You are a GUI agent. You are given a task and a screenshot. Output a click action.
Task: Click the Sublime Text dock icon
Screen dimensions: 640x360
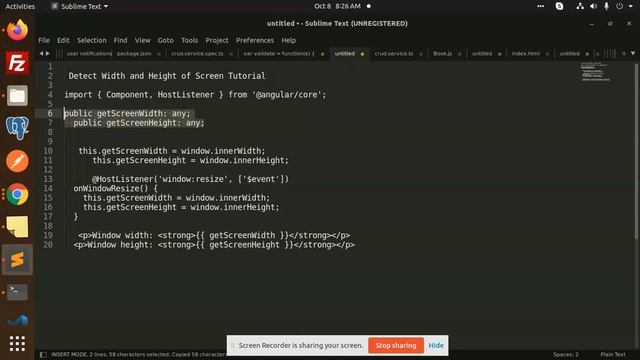17,260
